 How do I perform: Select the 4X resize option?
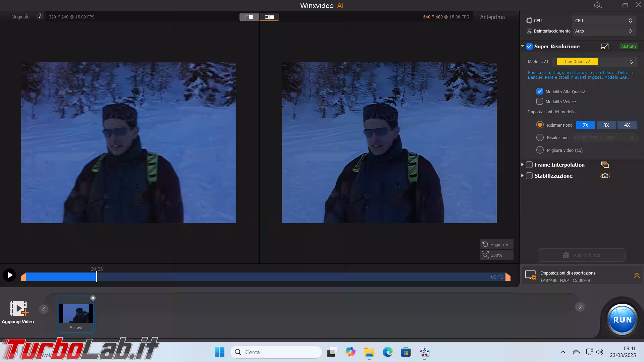tap(627, 125)
